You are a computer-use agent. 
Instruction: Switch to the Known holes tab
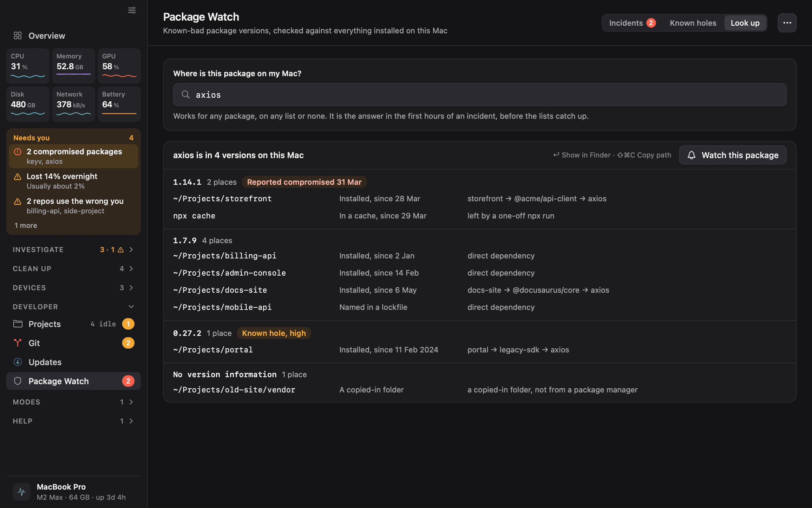click(x=693, y=23)
